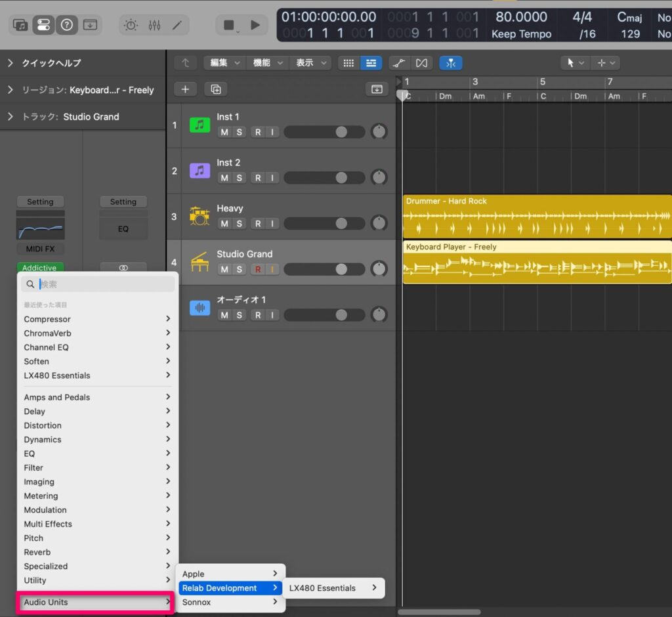Click the left Setting button in channel strip
The height and width of the screenshot is (617, 672).
[x=40, y=202]
